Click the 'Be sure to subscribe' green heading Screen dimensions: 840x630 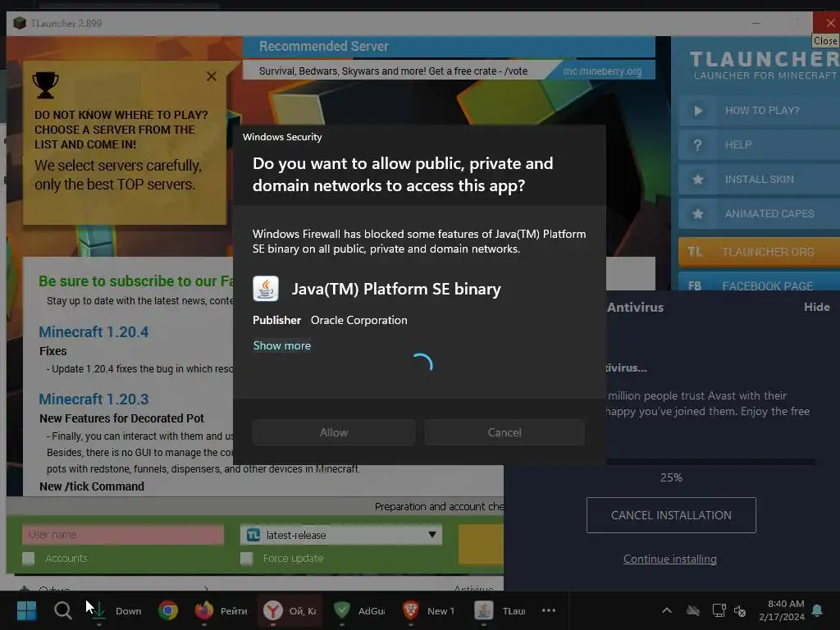[136, 281]
